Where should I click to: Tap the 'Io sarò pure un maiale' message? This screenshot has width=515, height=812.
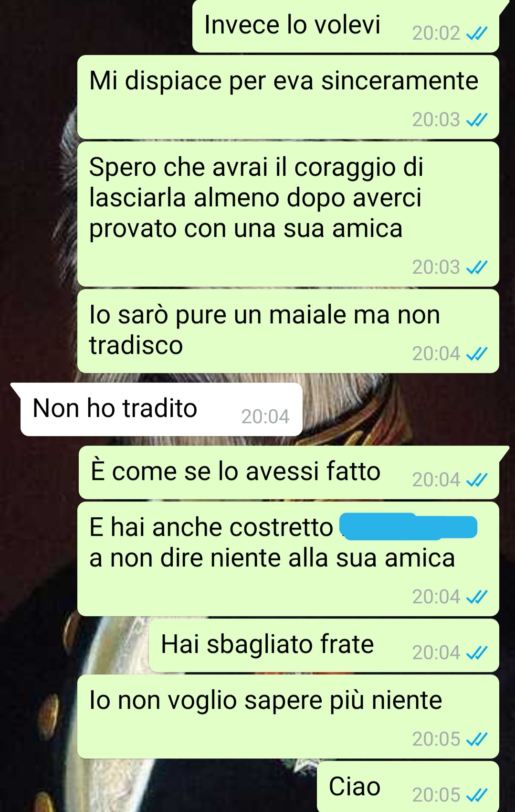pyautogui.click(x=288, y=331)
